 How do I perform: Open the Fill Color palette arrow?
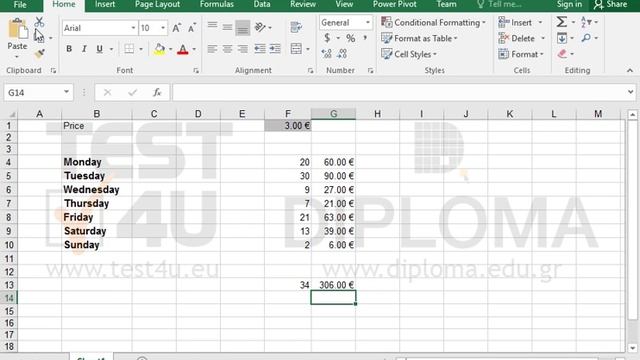[x=171, y=49]
